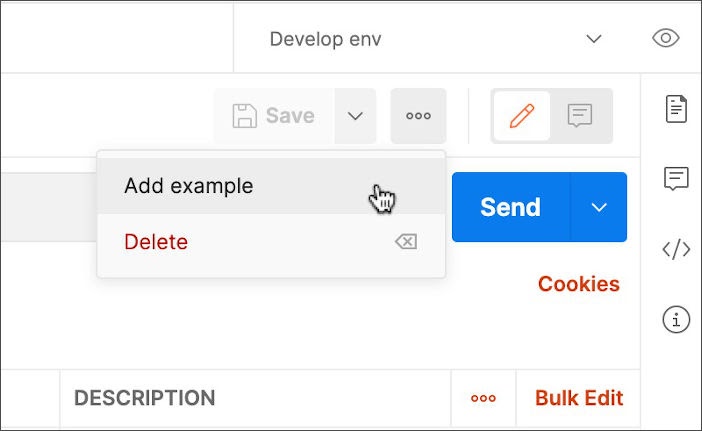Select Add example from the menu

point(189,186)
